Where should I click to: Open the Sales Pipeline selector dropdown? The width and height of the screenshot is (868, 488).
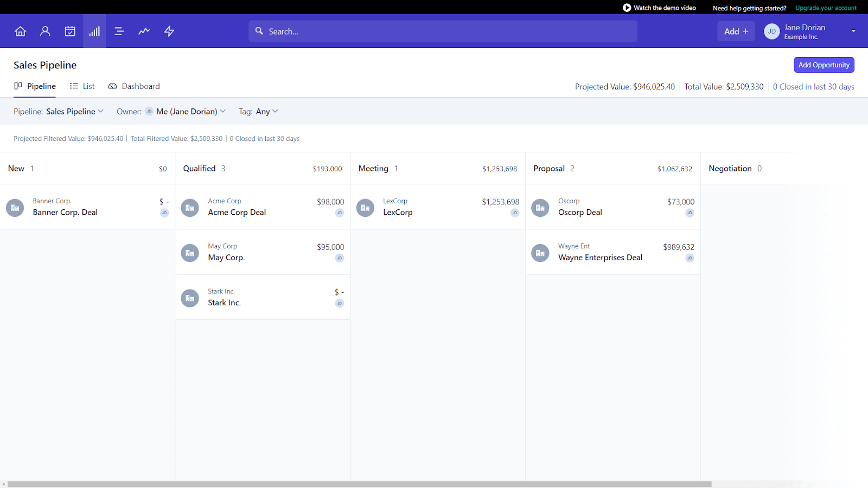click(x=75, y=111)
